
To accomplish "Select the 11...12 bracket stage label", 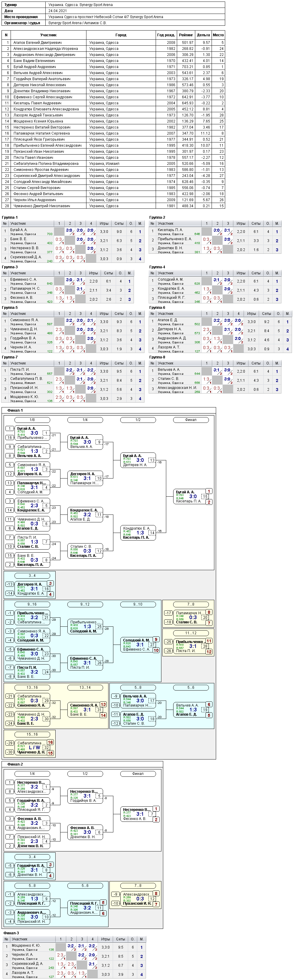I will click(x=191, y=633).
